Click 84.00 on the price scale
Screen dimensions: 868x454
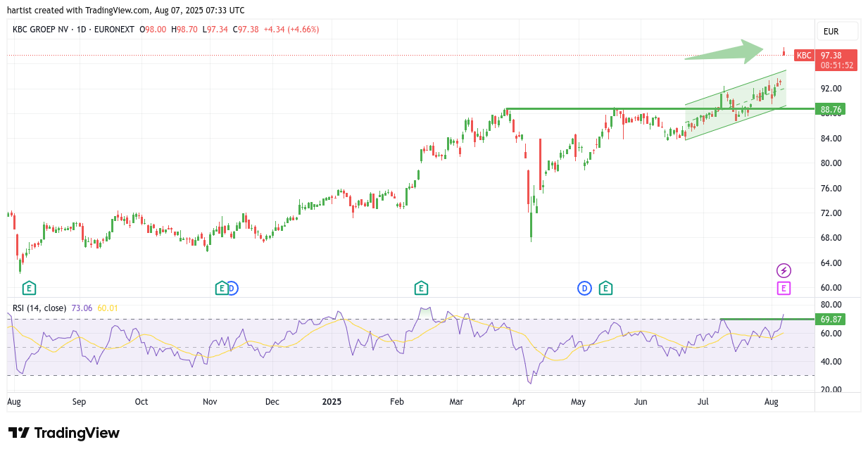coord(831,139)
